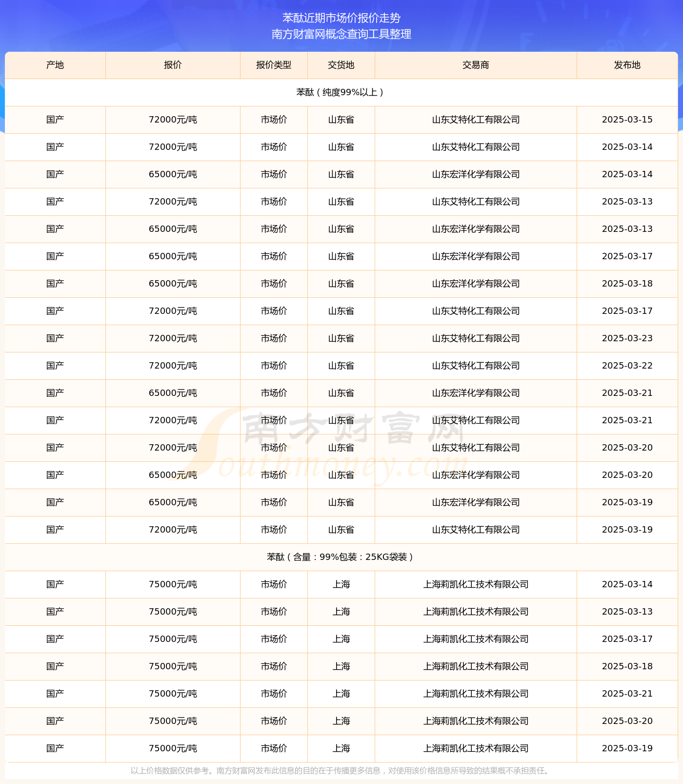
Task: Click 72000元/吨 in the 2025-03-15 row
Action: tap(173, 120)
